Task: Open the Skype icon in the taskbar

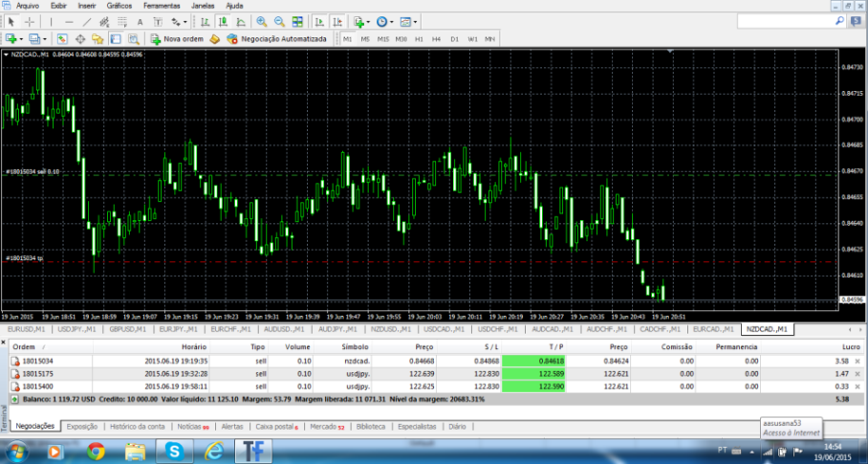Action: click(x=175, y=450)
